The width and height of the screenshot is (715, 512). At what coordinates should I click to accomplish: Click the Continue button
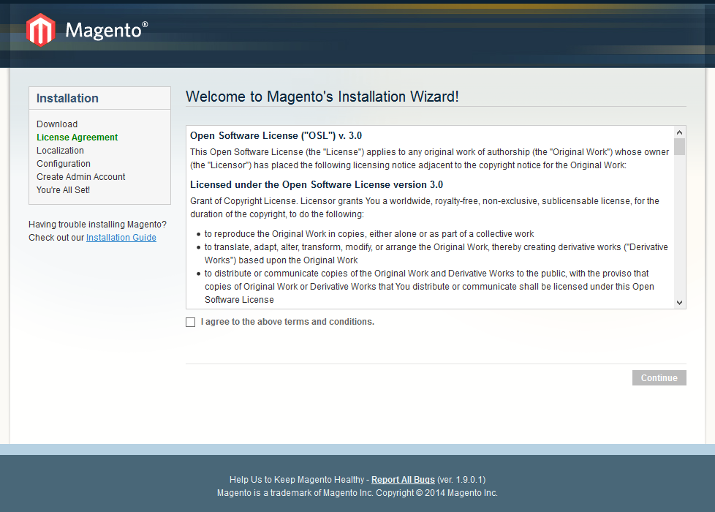pos(659,378)
